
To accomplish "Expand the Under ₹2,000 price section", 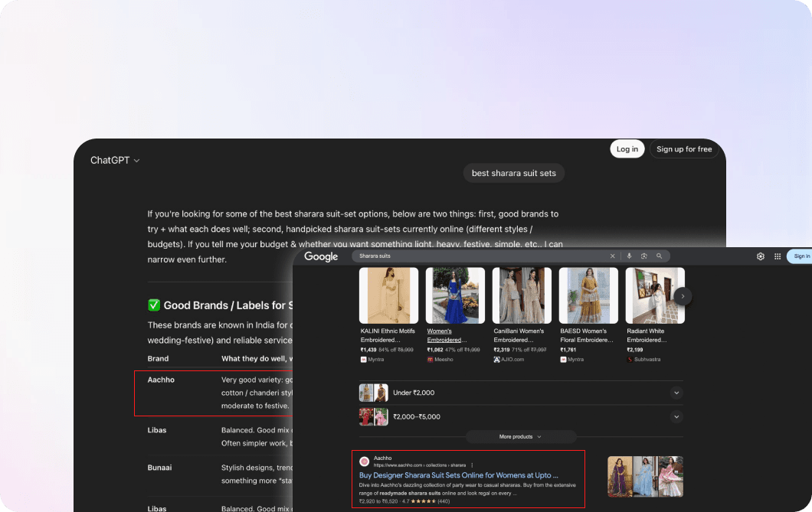I will click(x=676, y=393).
